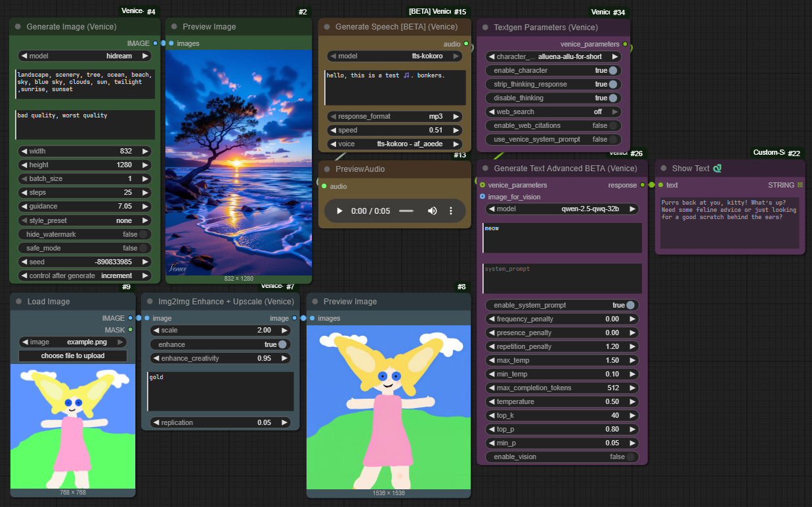This screenshot has height=507, width=812.
Task: Click the audio output connector on Generate Speech
Action: (x=466, y=44)
